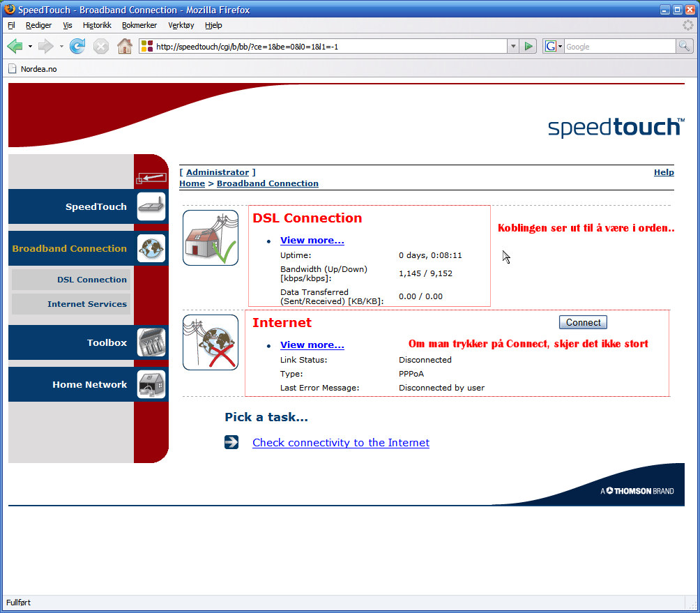
Task: Click the Nordea.no bookmark page icon
Action: pyautogui.click(x=13, y=69)
